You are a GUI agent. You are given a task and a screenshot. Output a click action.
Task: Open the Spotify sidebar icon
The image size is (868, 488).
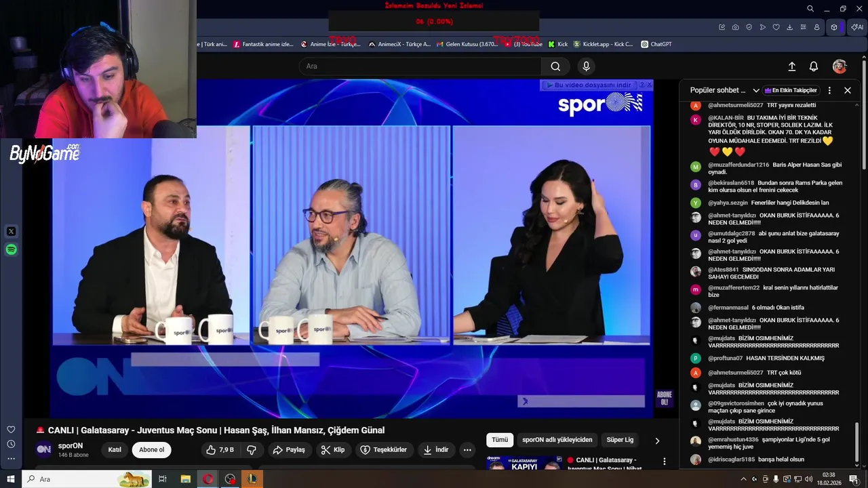pyautogui.click(x=11, y=250)
